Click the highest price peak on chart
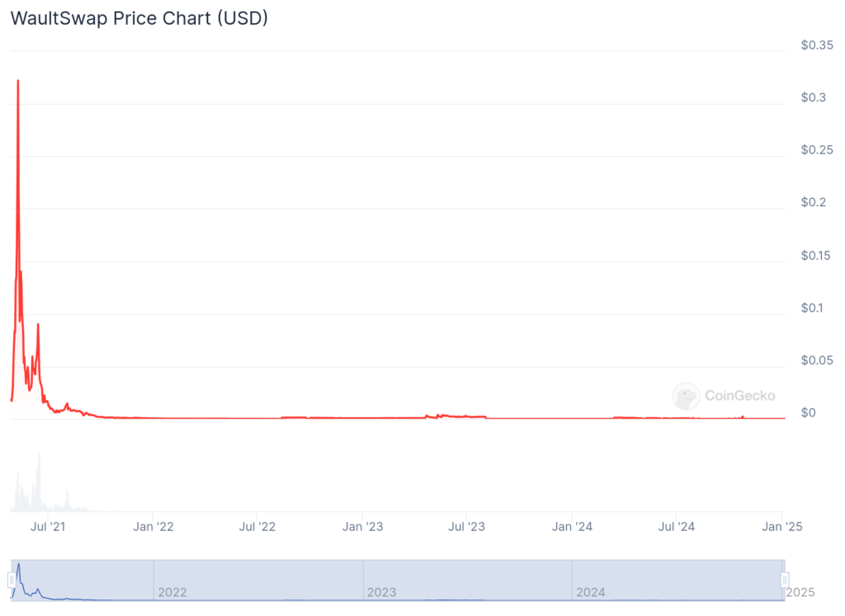The width and height of the screenshot is (845, 616). [18, 81]
